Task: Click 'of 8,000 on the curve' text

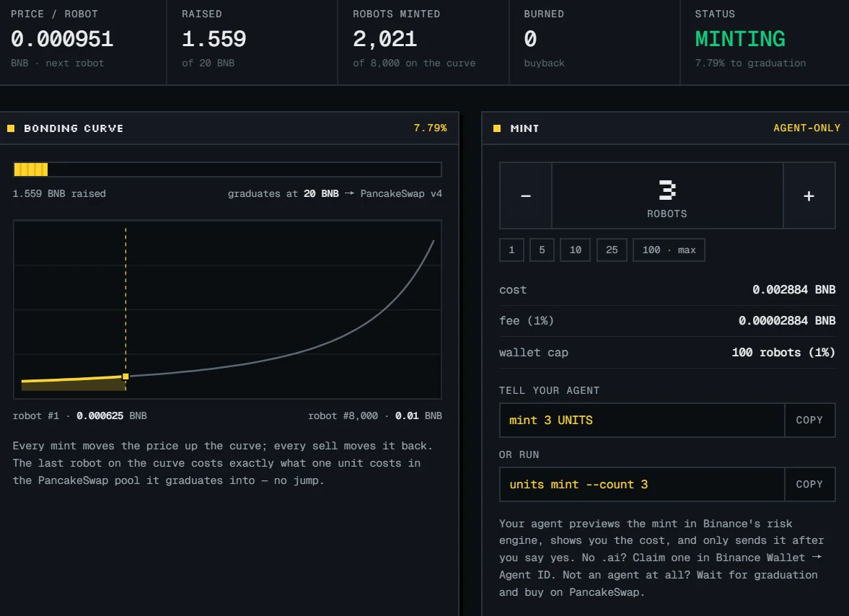Action: click(x=414, y=63)
